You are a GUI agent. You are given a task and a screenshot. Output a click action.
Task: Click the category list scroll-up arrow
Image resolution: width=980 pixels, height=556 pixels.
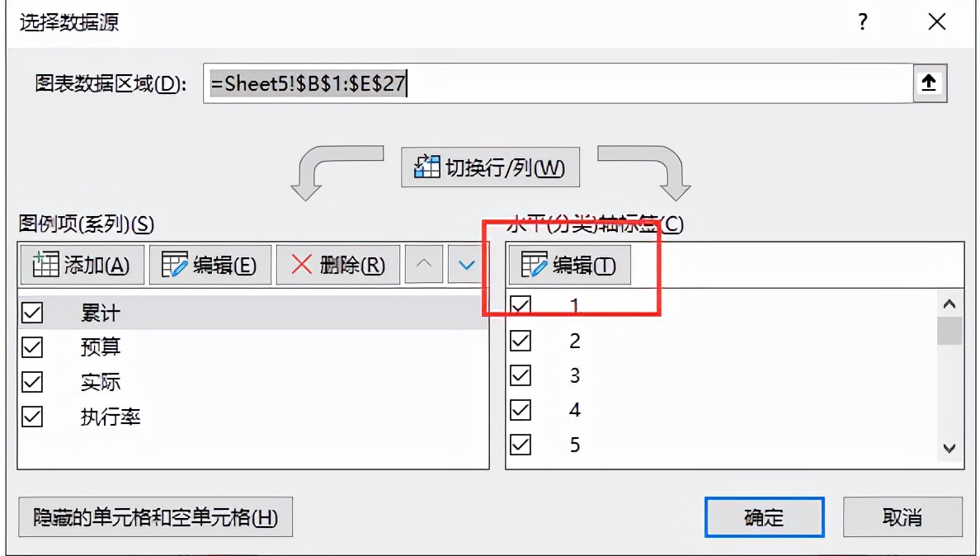tap(949, 304)
